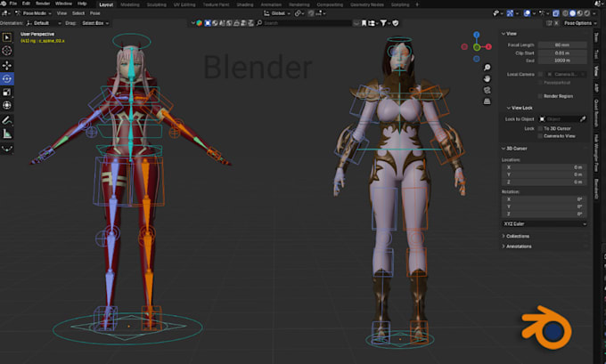This screenshot has width=606, height=364.
Task: Open the Window menu
Action: click(63, 4)
